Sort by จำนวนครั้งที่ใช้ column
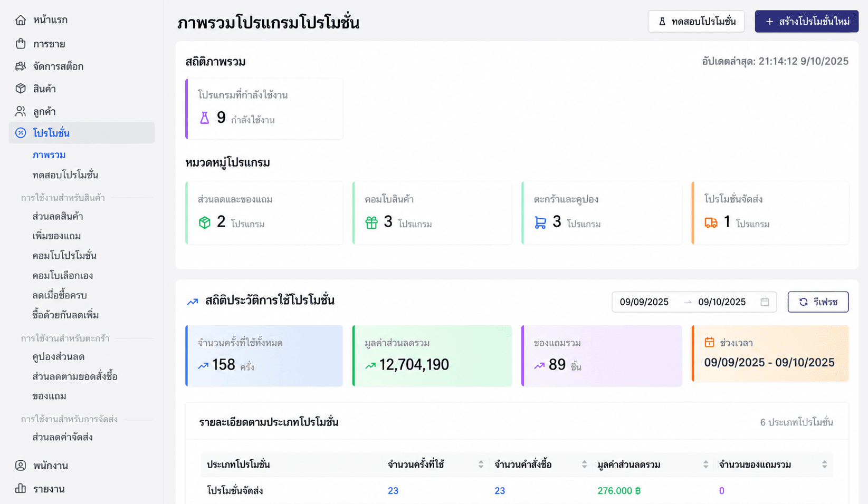 [x=481, y=464]
